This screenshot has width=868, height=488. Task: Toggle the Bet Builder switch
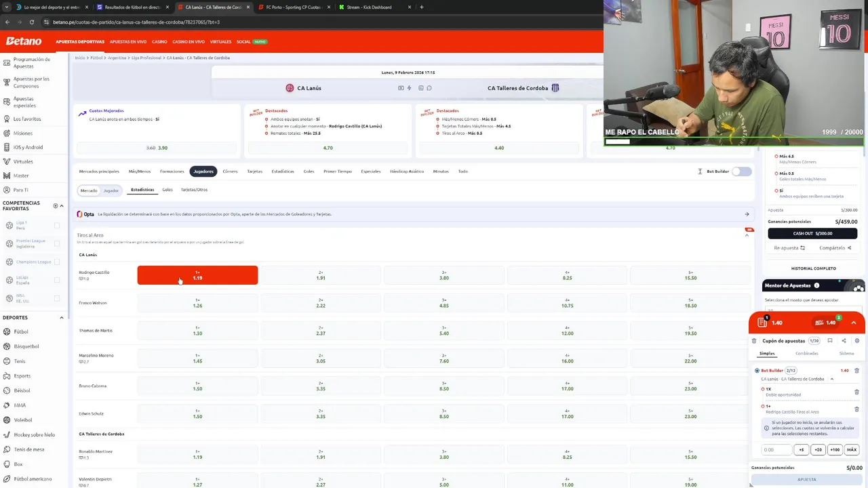[x=742, y=171]
